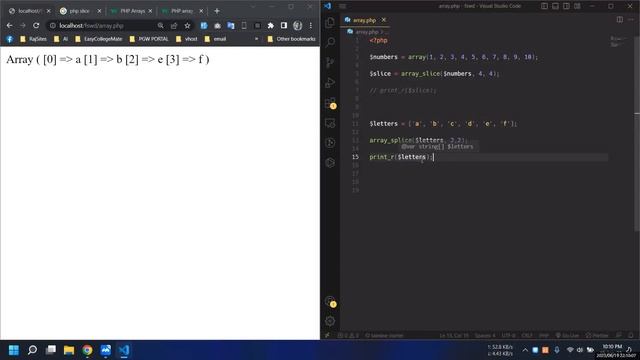Toggle the Chrome side panel icon

coord(284,25)
